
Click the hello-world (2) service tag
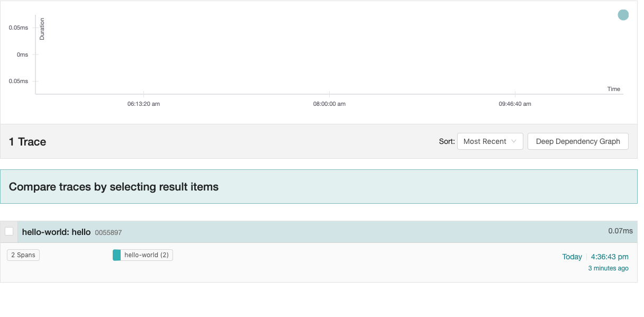[147, 255]
